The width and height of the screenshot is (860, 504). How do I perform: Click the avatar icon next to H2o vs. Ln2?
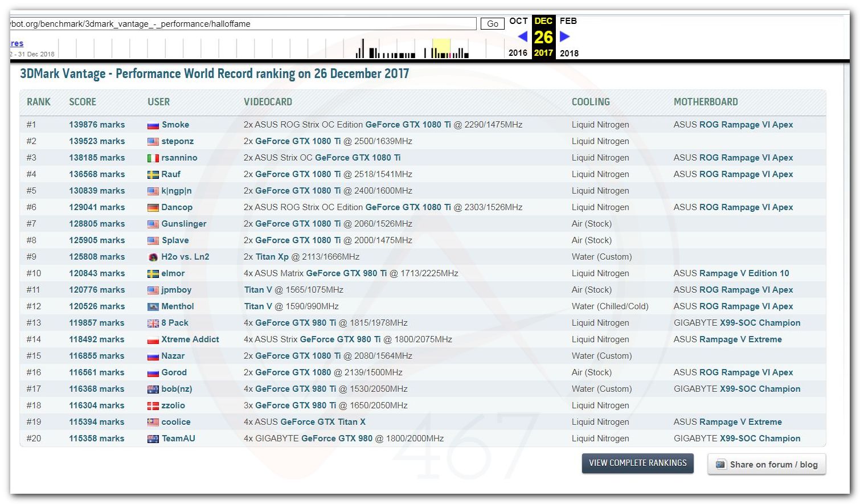[x=153, y=257]
